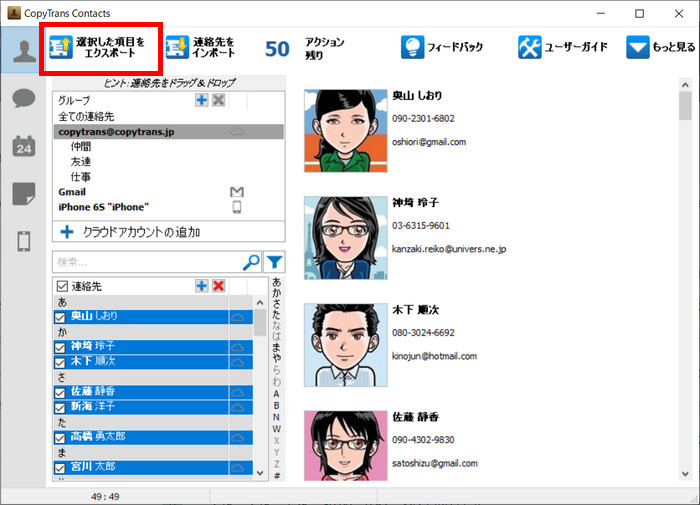
Task: Delete selected contacts with red X
Action: coord(218,286)
